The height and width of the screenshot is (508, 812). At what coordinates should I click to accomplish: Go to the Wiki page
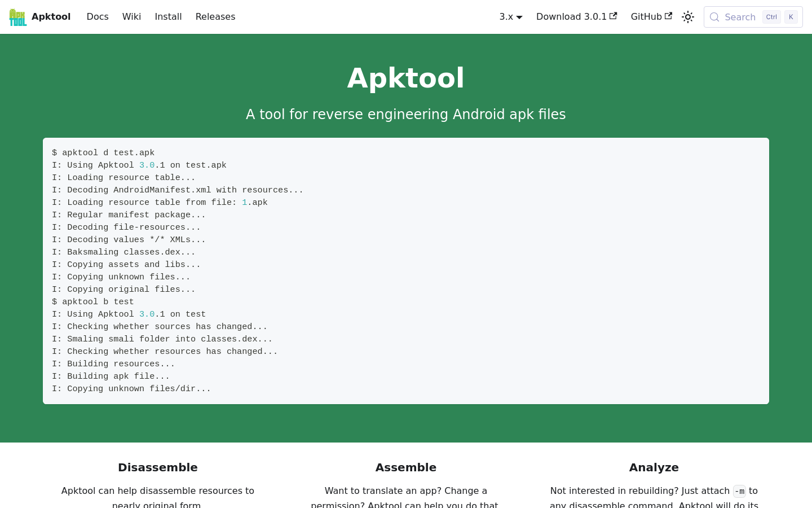click(x=131, y=17)
